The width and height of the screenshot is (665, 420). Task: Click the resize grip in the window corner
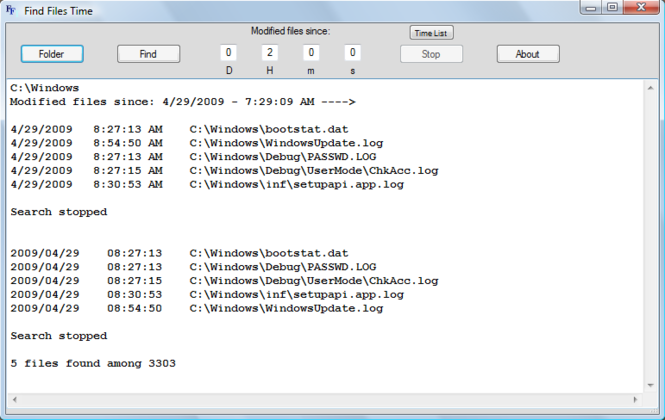pos(656,412)
